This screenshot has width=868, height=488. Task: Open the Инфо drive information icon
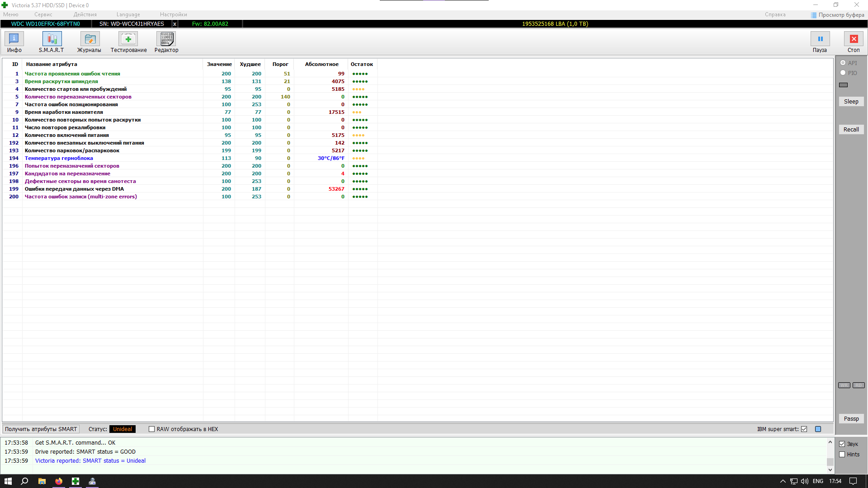pos(14,39)
